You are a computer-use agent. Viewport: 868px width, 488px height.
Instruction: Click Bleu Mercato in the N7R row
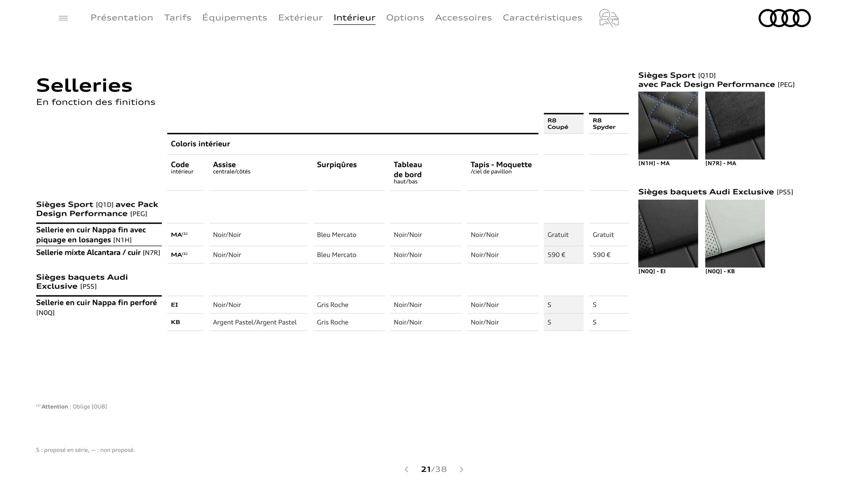337,255
